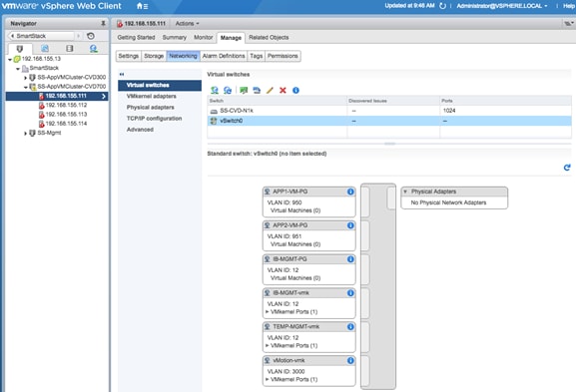Screen dimensions: 576x392
Task: Open the Tags sub-tab
Action: point(256,56)
